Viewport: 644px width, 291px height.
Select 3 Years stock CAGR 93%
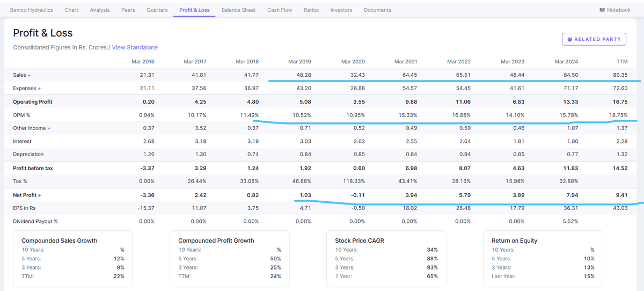click(x=433, y=267)
